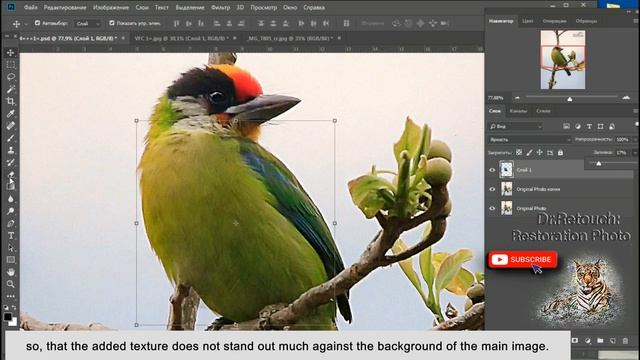
Task: Open the Фильтр menu
Action: 220,7
